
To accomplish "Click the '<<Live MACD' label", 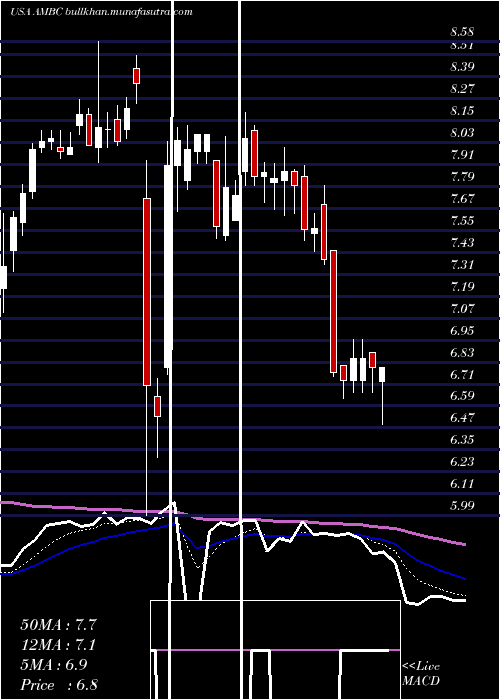I will pos(421,674).
